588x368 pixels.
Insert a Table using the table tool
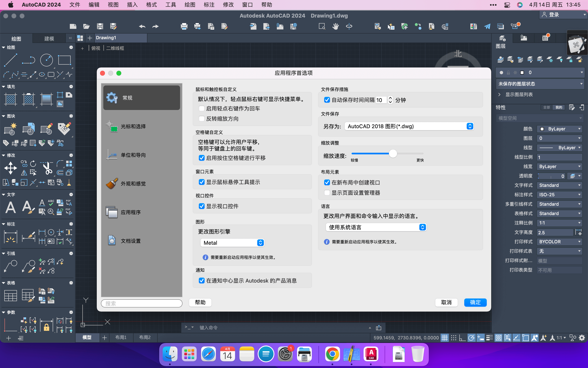(11, 295)
